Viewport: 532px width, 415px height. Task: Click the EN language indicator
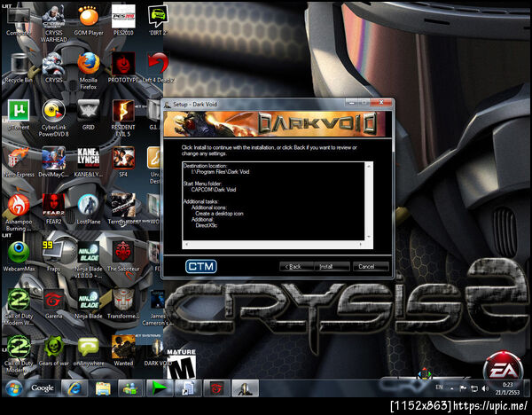coord(439,388)
